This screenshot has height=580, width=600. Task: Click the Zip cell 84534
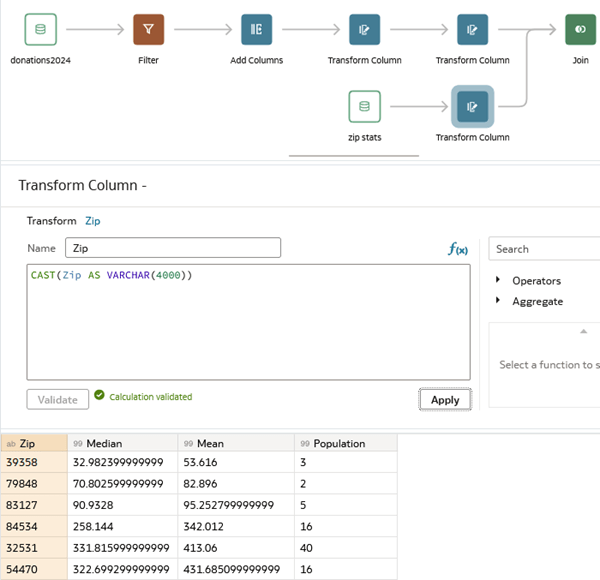34,527
